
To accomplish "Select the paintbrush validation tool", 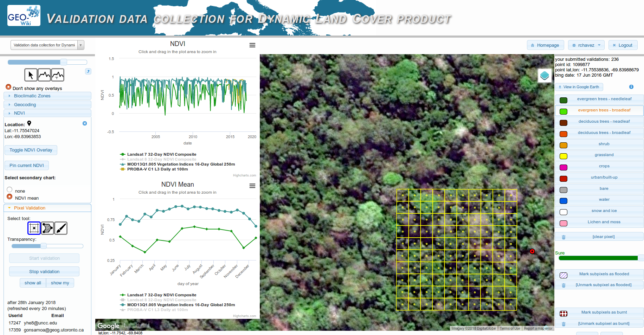I will pos(61,228).
